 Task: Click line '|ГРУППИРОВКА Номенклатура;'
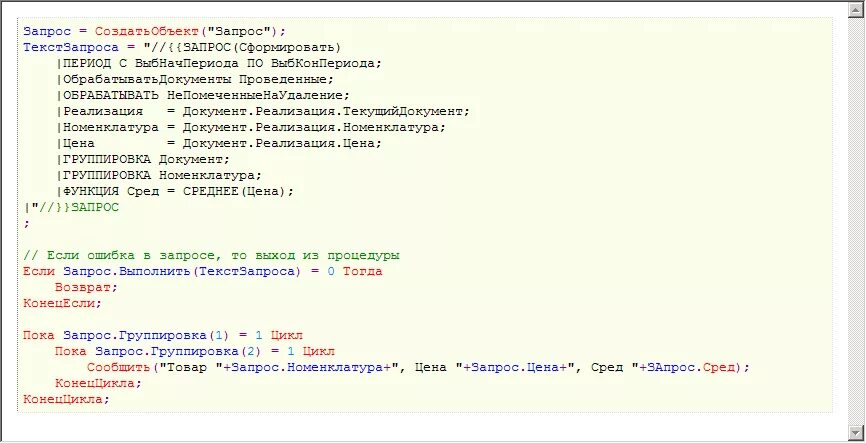click(159, 175)
